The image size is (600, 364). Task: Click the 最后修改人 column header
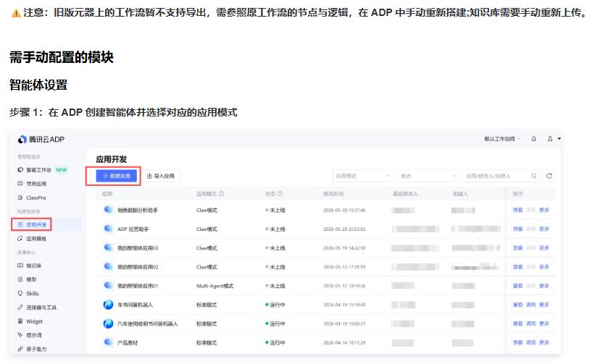pyautogui.click(x=405, y=194)
